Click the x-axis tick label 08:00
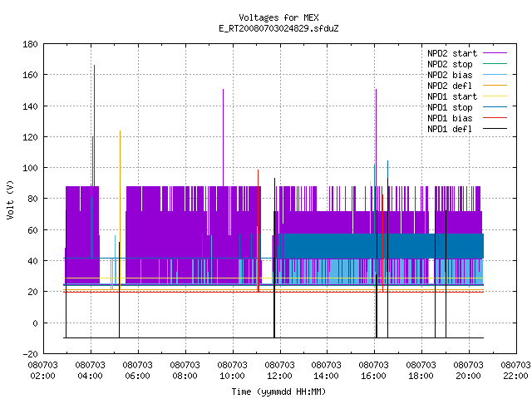Screen dimensions: 532x399 [x=185, y=376]
